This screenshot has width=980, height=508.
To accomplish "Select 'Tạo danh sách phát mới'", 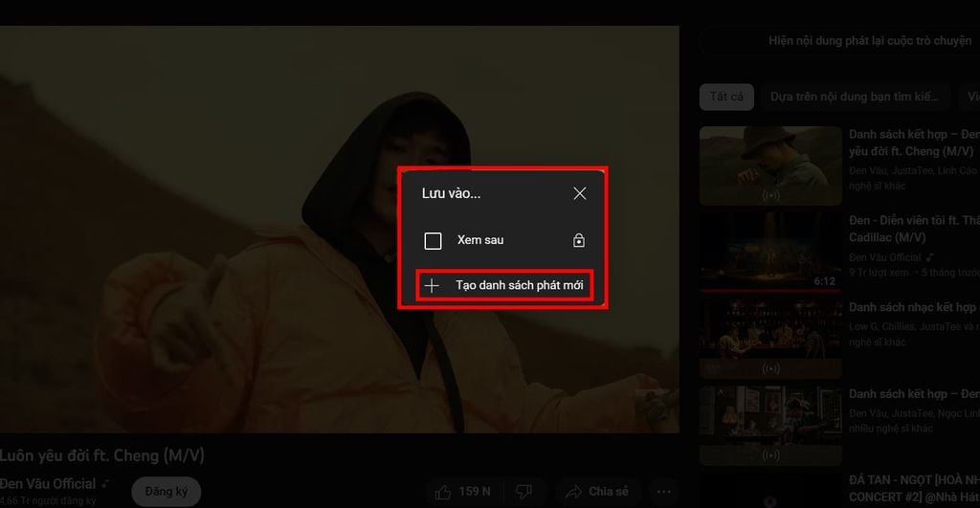I will pos(504,285).
